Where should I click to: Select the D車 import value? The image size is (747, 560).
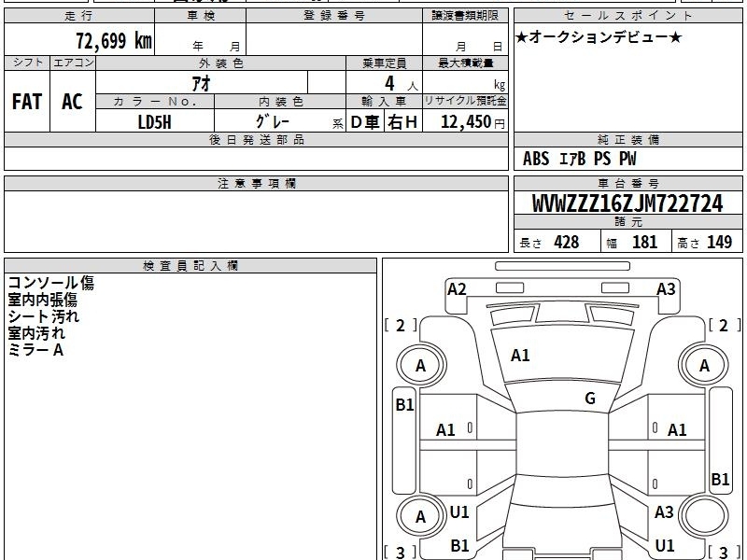[x=365, y=122]
